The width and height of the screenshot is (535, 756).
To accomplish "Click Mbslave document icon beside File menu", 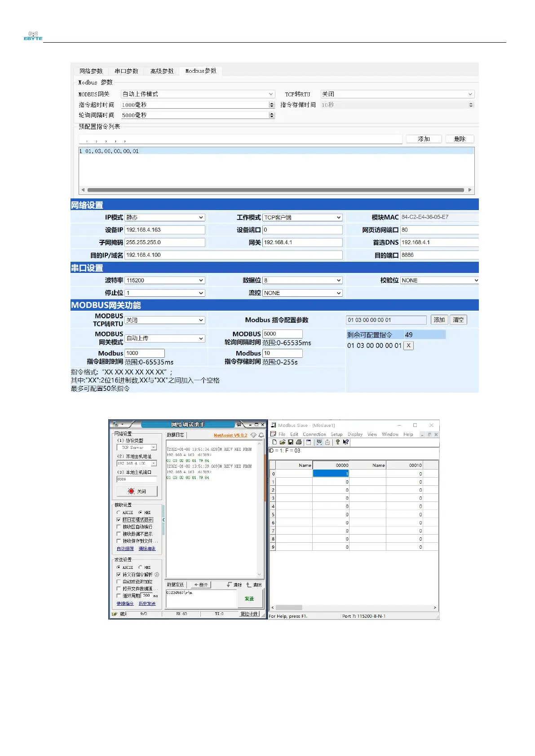I will pos(273,434).
